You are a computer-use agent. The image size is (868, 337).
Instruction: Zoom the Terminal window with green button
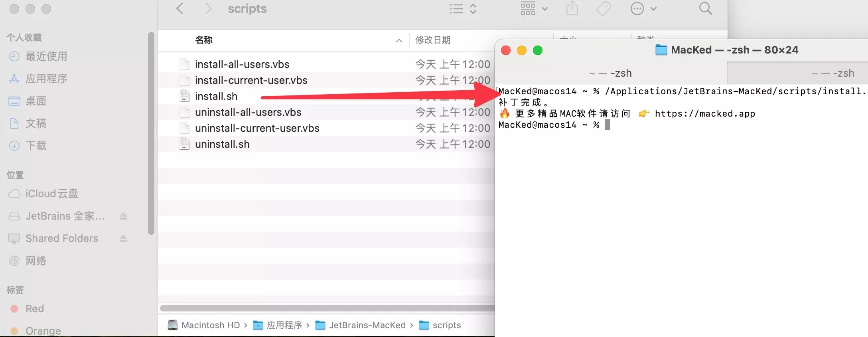click(x=538, y=50)
